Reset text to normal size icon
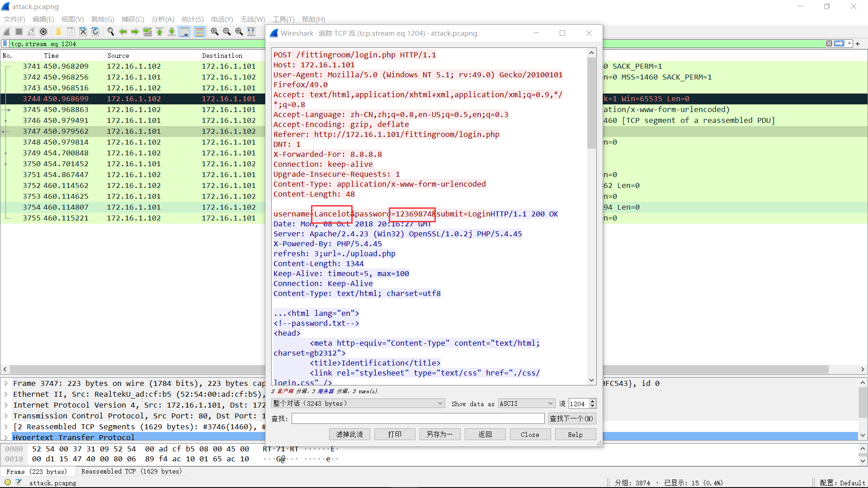 (x=239, y=32)
